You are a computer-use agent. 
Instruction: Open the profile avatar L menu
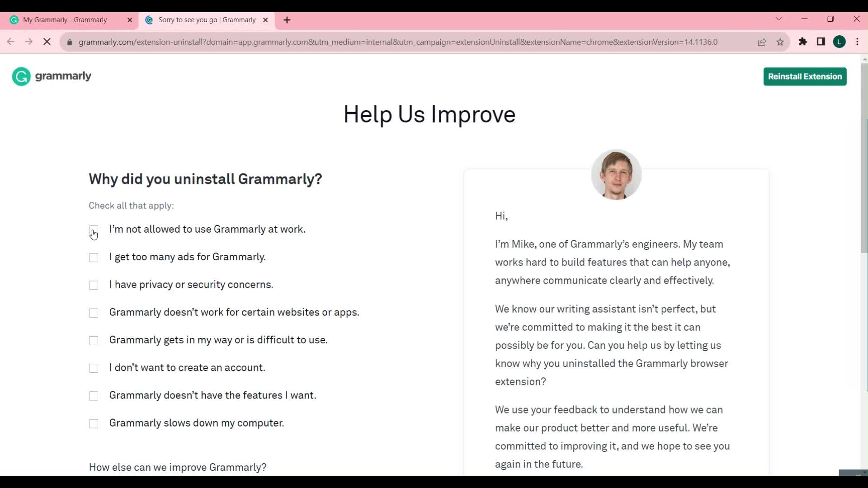840,42
